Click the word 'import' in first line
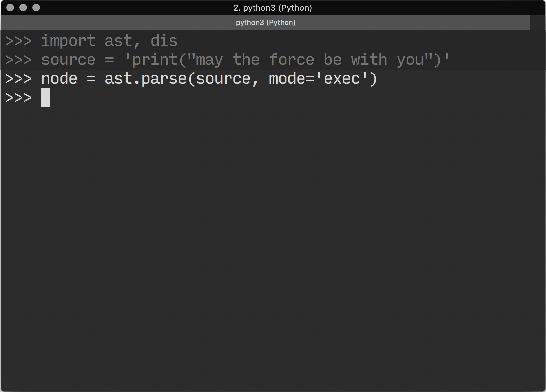Screen dimensions: 546x392 [68, 41]
